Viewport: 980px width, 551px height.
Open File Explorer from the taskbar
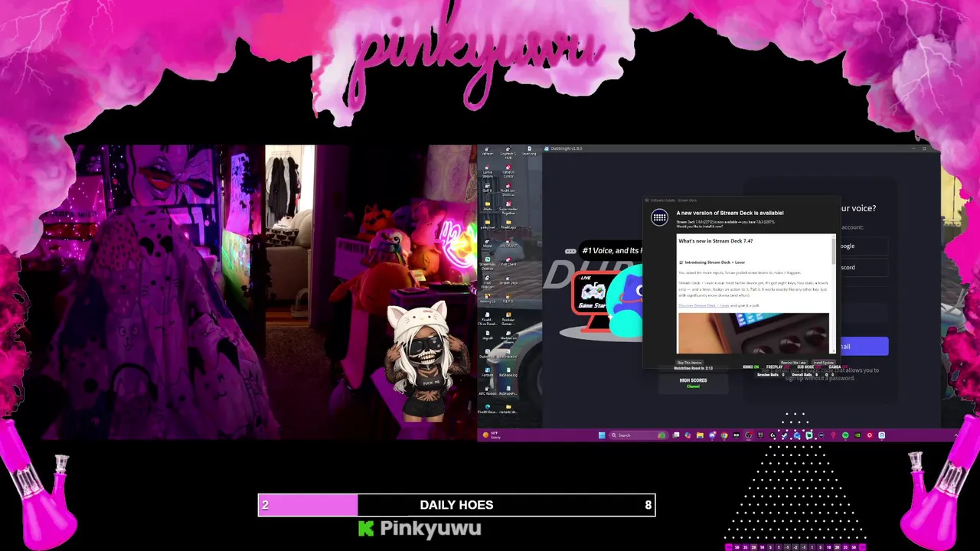click(x=700, y=435)
